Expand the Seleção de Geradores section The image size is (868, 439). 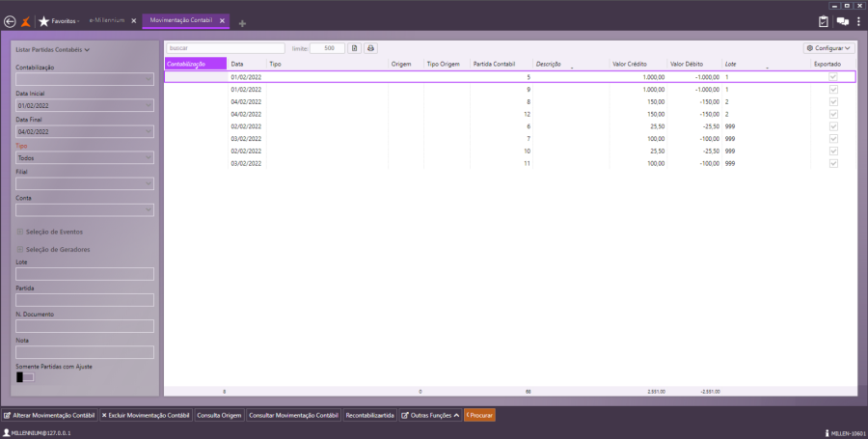point(20,250)
